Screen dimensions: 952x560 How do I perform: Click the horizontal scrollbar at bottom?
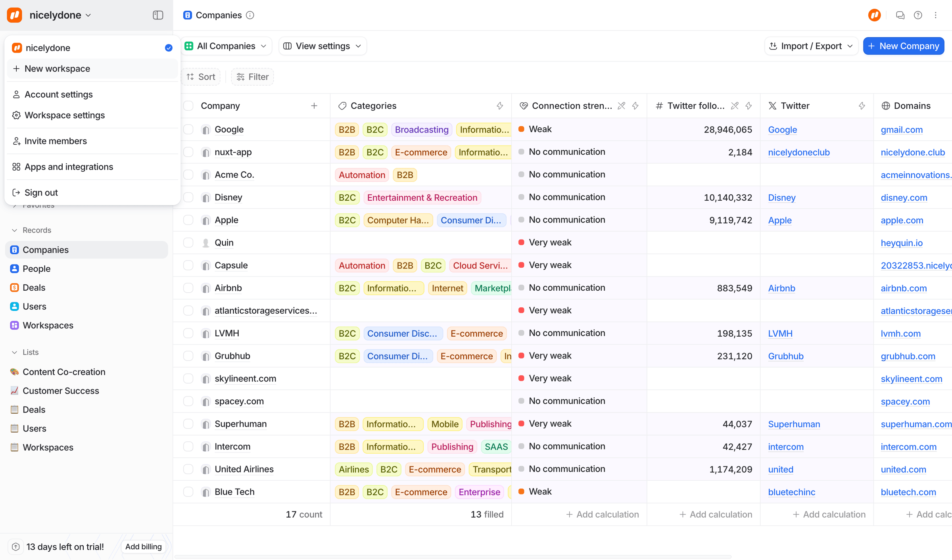(453, 557)
